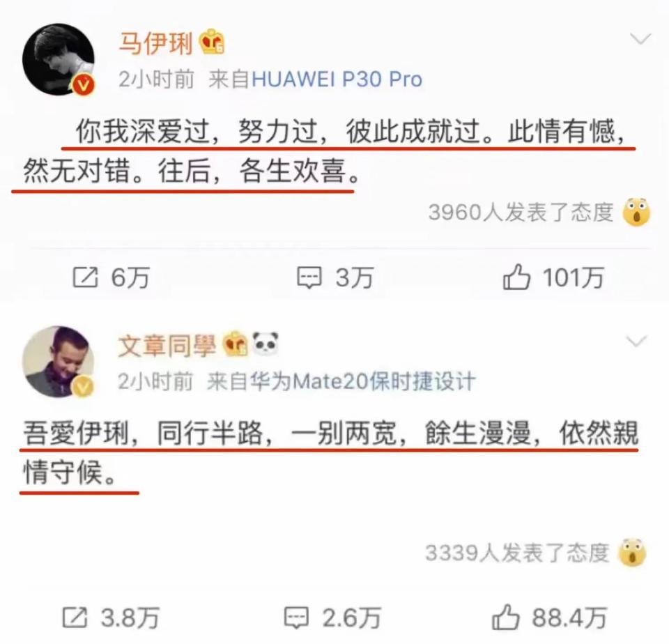Open the 文章同學 username link
The height and width of the screenshot is (644, 669).
(167, 345)
